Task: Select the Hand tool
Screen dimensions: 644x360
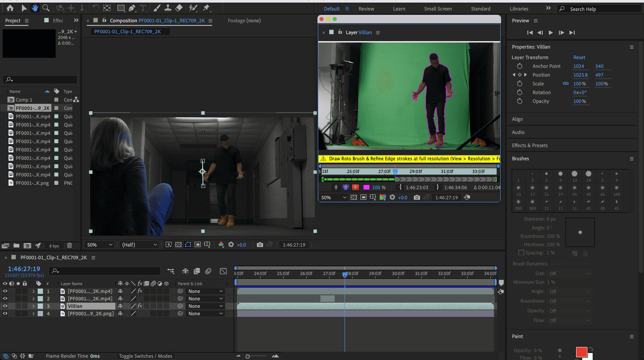Action: click(35, 8)
